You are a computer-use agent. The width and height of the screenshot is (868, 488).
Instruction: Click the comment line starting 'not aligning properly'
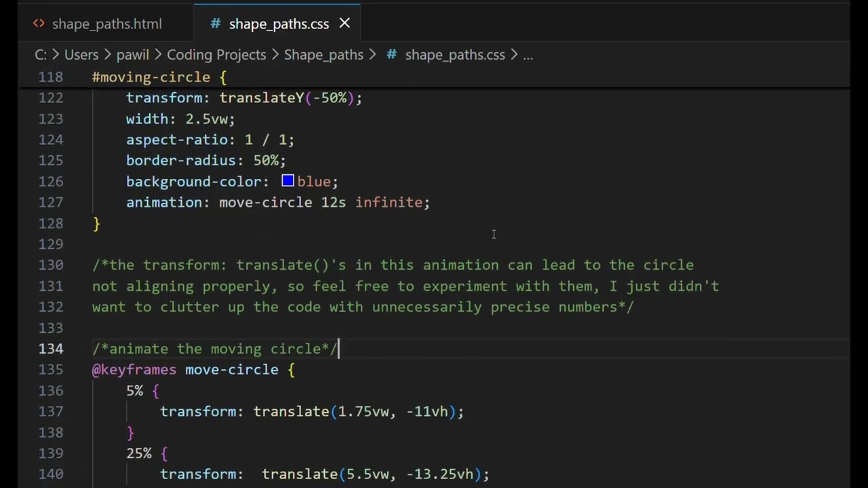(406, 287)
